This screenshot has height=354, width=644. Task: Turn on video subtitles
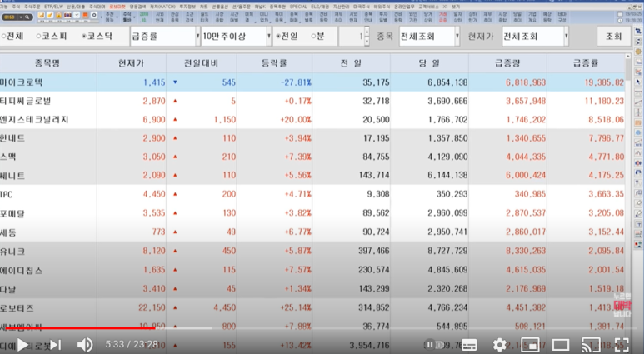tap(469, 345)
